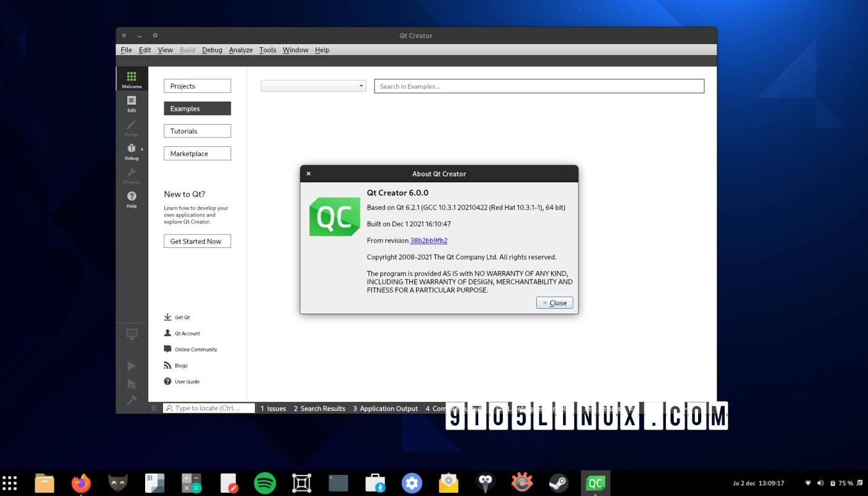Click the Get Started Now button
Viewport: 868px width, 496px height.
(197, 241)
